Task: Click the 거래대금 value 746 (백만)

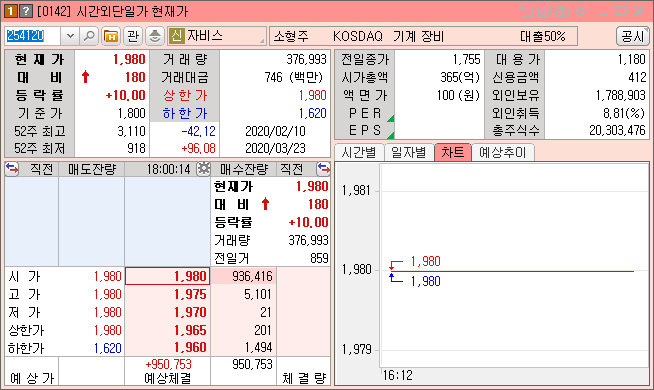Action: pyautogui.click(x=295, y=77)
